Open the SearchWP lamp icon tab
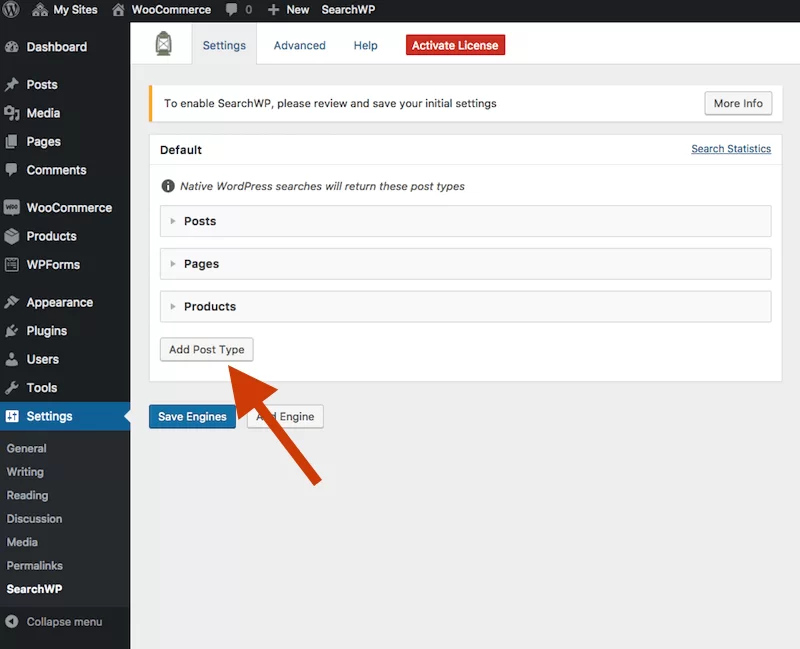Viewport: 800px width, 649px height. (x=161, y=44)
